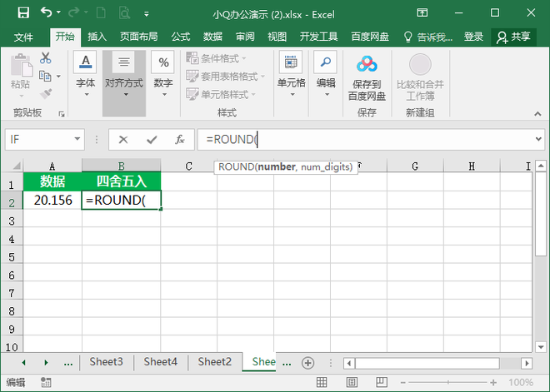Click the 数据 header cell A1

[52, 181]
